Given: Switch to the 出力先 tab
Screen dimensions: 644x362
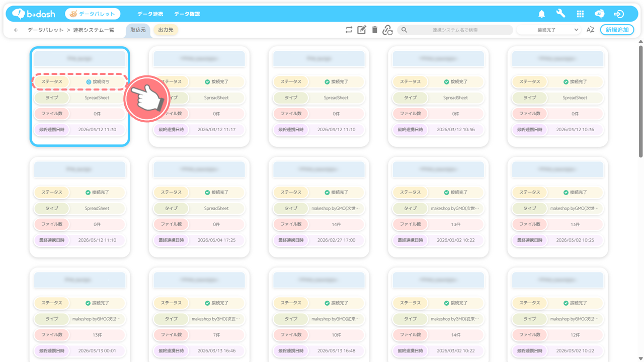Looking at the screenshot, I should click(x=166, y=30).
